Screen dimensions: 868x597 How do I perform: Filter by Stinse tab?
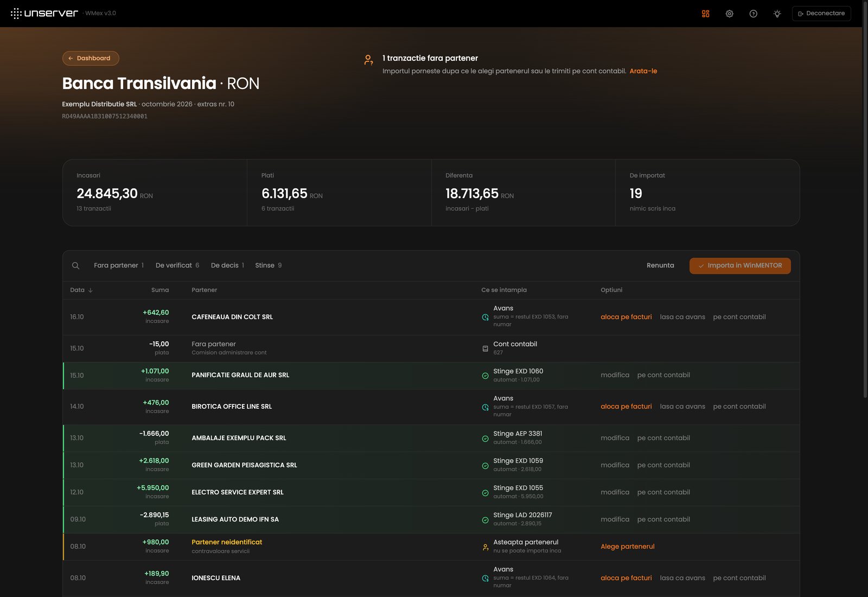click(x=268, y=265)
